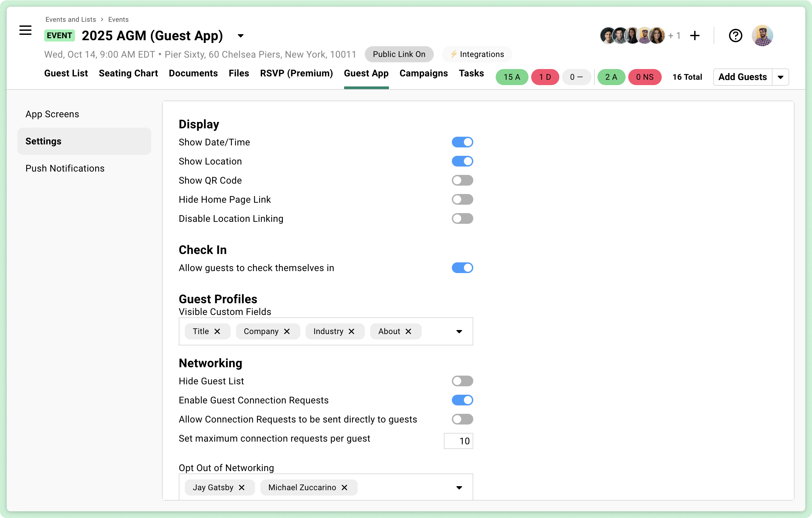The width and height of the screenshot is (812, 518).
Task: Disable the Show Date/Time setting
Action: pos(462,142)
